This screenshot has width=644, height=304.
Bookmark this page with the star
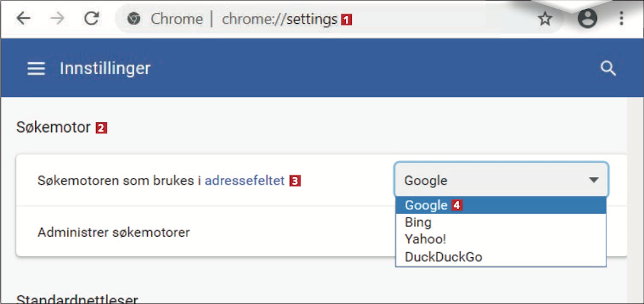545,19
